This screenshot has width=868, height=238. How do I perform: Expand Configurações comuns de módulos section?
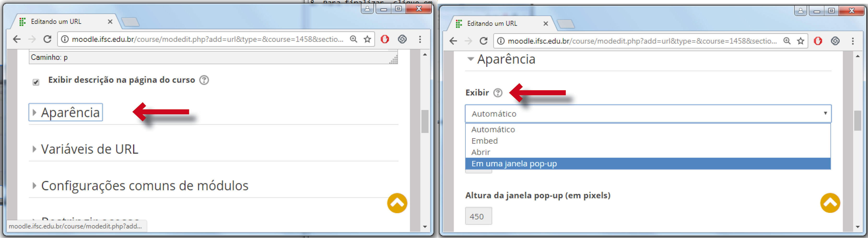point(144,186)
